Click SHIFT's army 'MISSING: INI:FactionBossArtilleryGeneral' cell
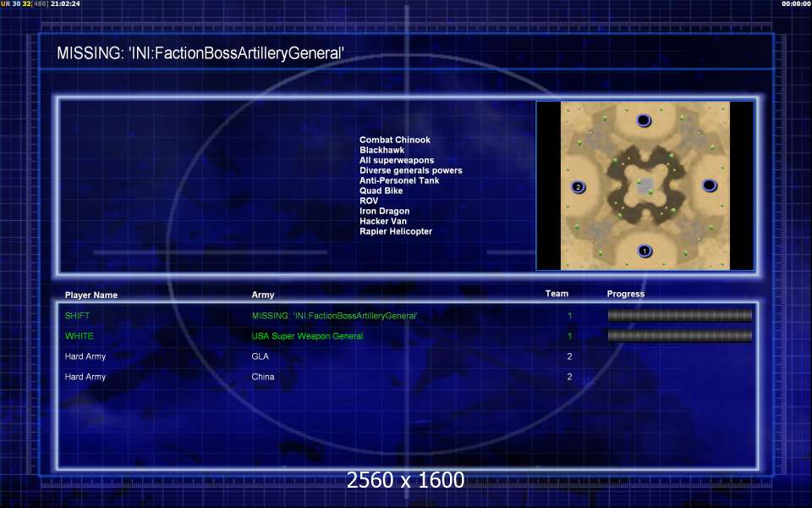Screen dimensions: 812x508 pos(335,316)
